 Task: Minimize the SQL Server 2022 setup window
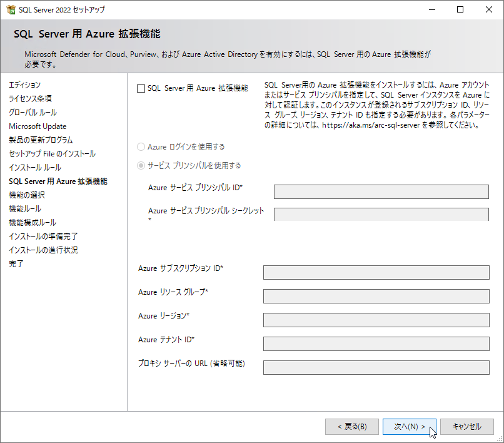tap(432, 9)
